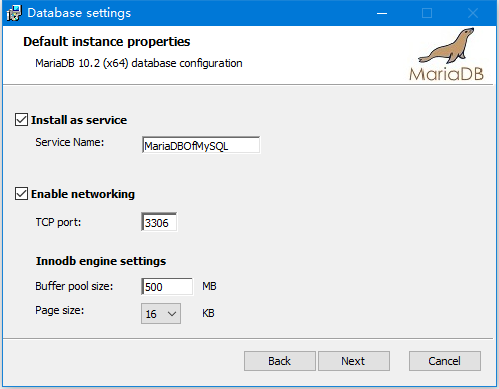Click the 'Default instance properties' heading
This screenshot has height=389, width=499.
tap(107, 42)
